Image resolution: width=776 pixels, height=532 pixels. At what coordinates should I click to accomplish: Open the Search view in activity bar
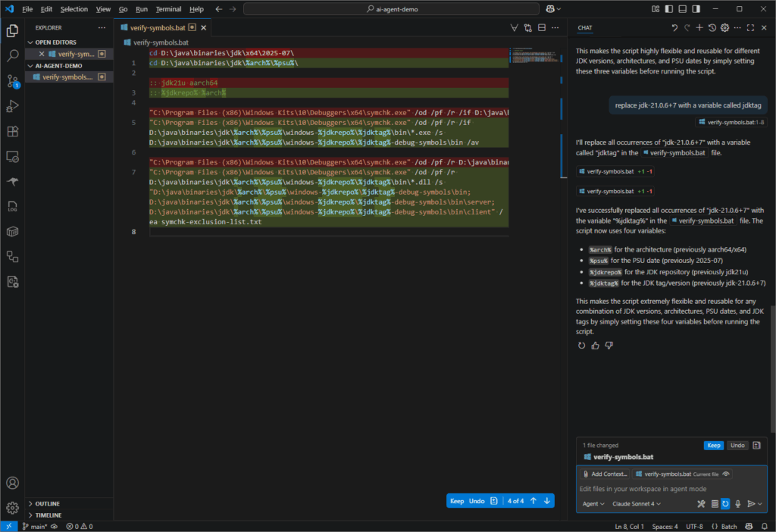12,55
